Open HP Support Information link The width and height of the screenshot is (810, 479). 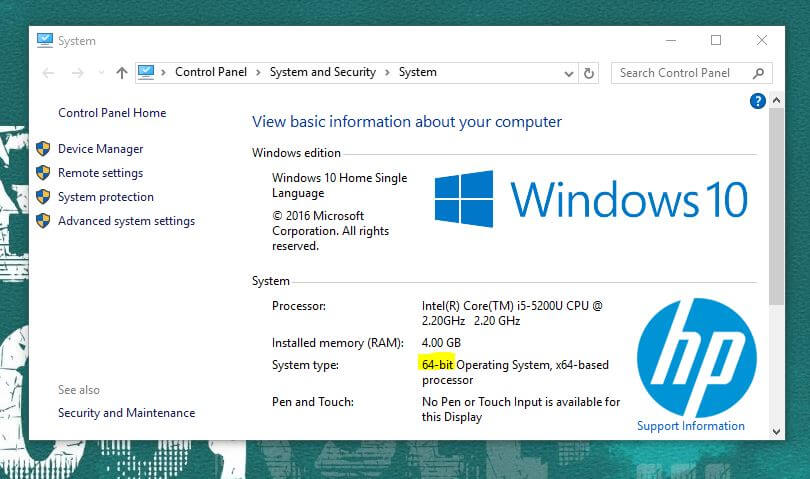(x=691, y=426)
